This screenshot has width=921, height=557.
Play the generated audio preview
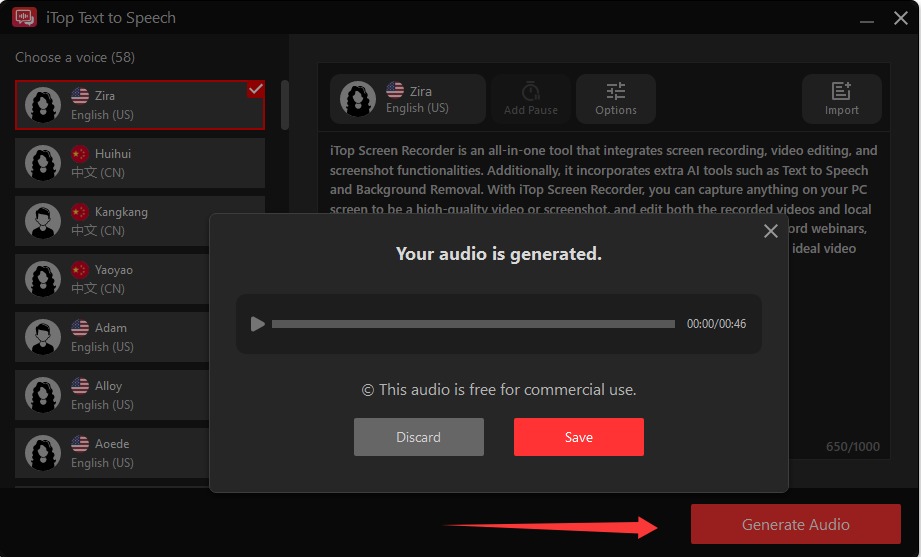257,324
